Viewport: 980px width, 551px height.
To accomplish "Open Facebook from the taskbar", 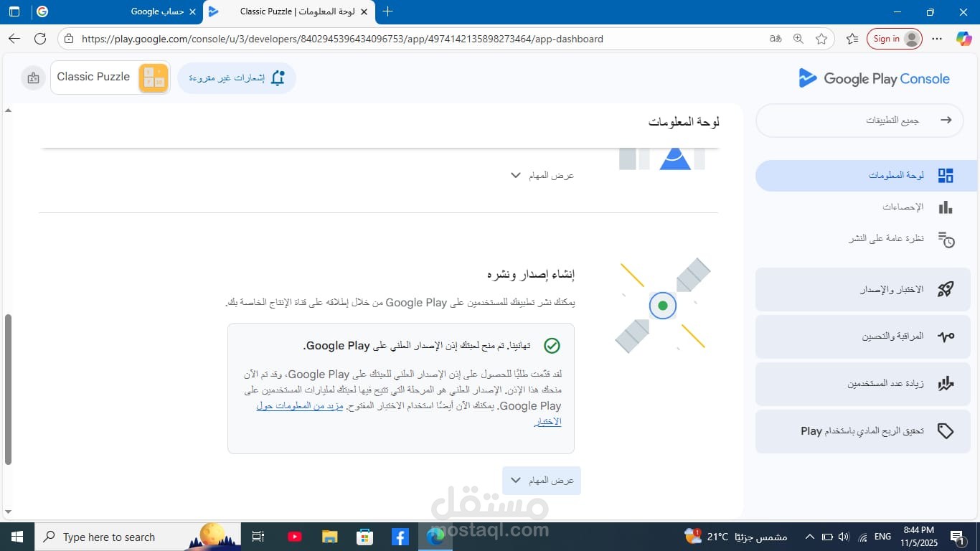I will point(400,537).
